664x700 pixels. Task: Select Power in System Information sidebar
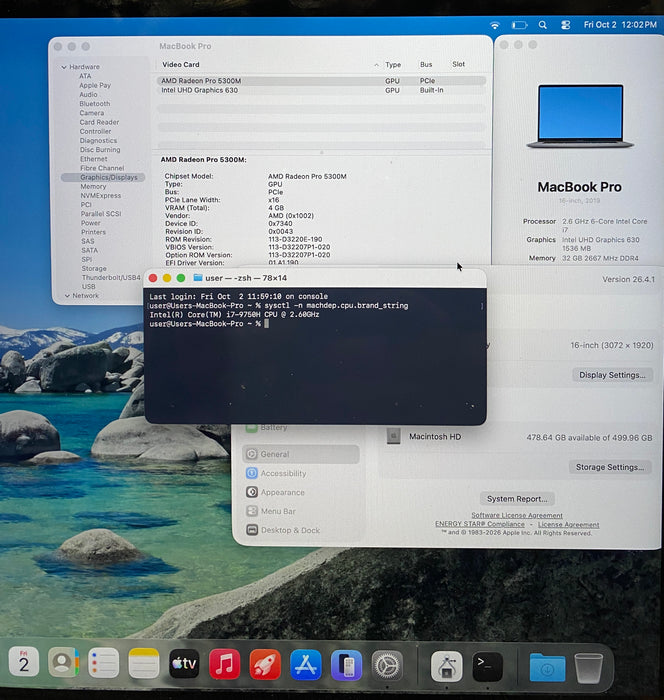point(91,223)
